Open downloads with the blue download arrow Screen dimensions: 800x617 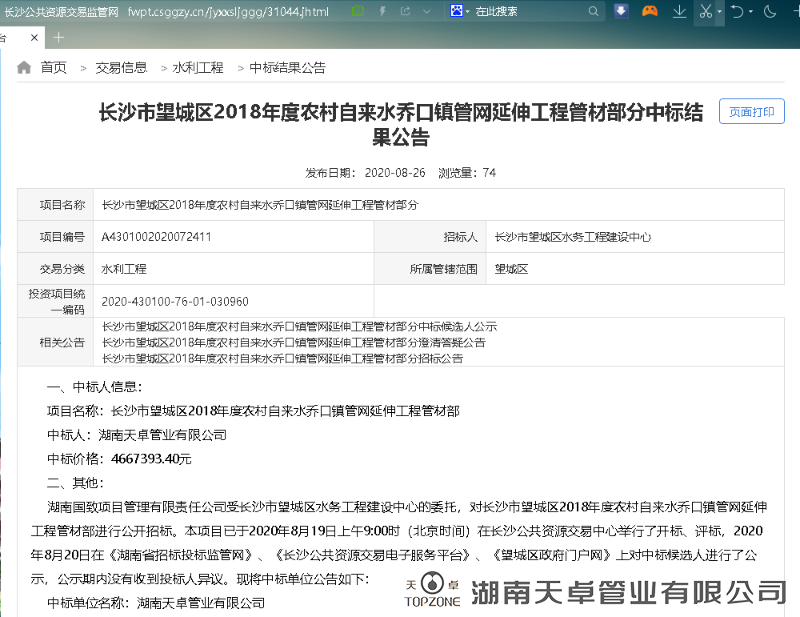coord(622,11)
